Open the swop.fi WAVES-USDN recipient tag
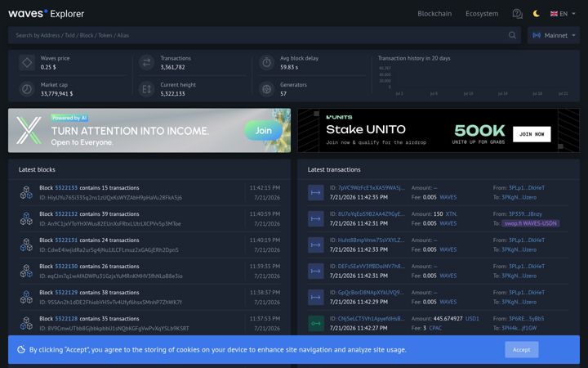This screenshot has height=368, width=588. [530, 223]
